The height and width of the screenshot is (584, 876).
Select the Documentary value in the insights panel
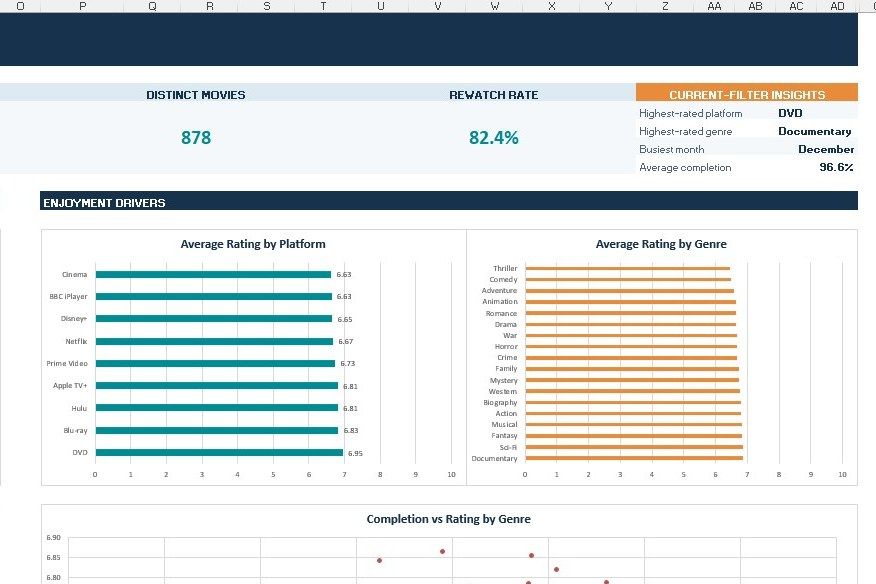click(x=815, y=131)
